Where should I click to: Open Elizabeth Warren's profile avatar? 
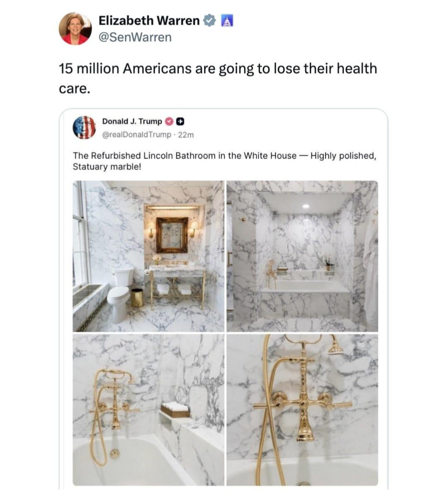[75, 29]
